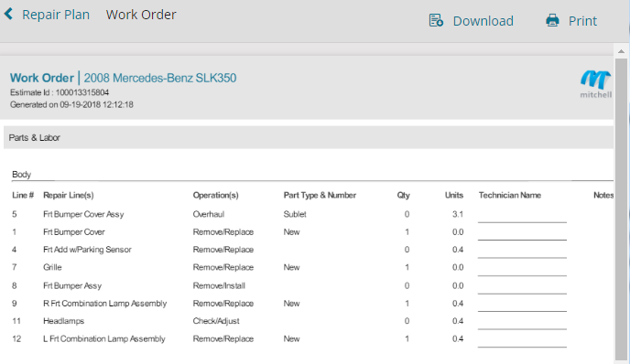
Task: Click the Units column header
Action: [x=454, y=196]
